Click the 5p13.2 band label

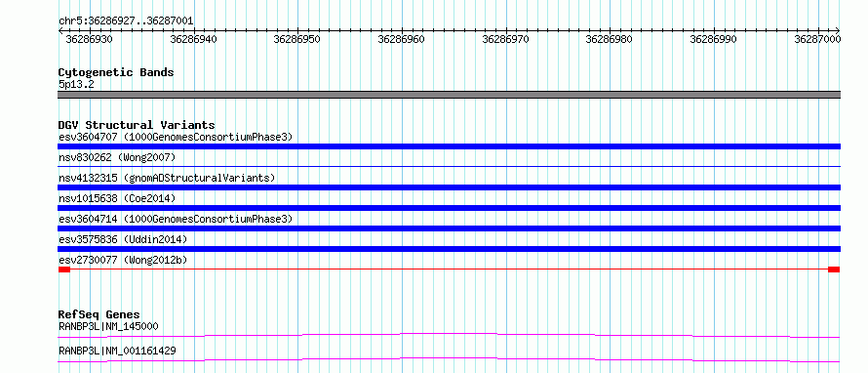point(76,85)
